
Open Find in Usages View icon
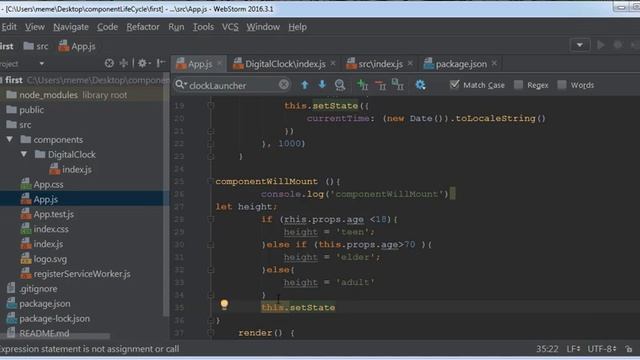[x=340, y=85]
